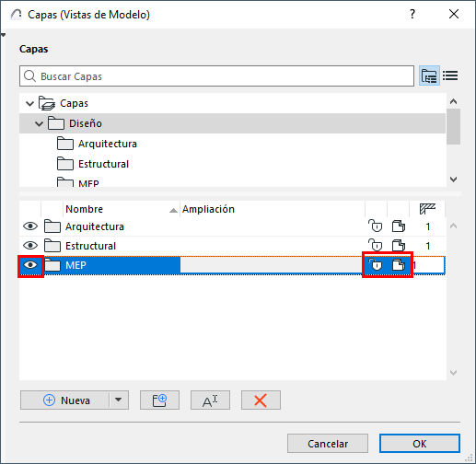Collapse the Diseño folder chevron

pos(39,123)
